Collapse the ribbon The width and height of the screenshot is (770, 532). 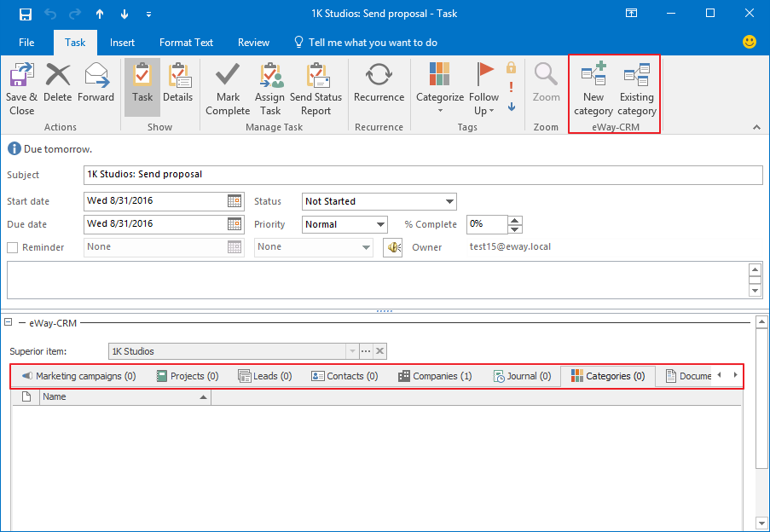tap(756, 127)
